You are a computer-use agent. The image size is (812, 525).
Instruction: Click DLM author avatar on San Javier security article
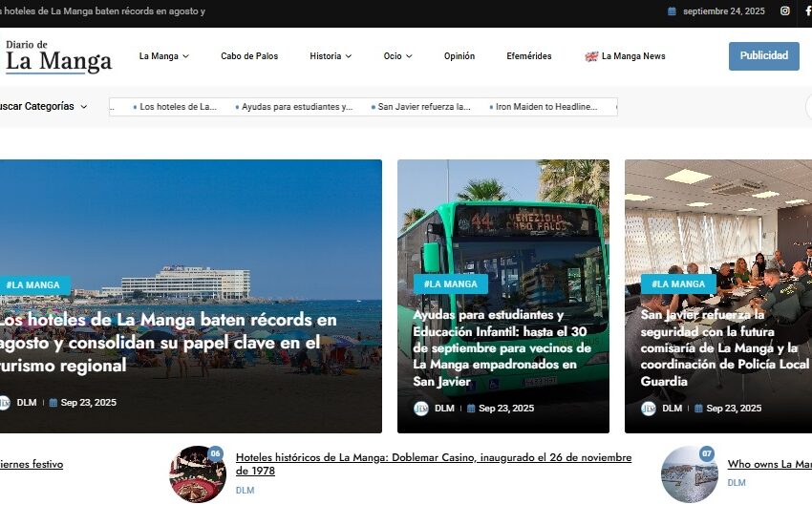pyautogui.click(x=649, y=409)
